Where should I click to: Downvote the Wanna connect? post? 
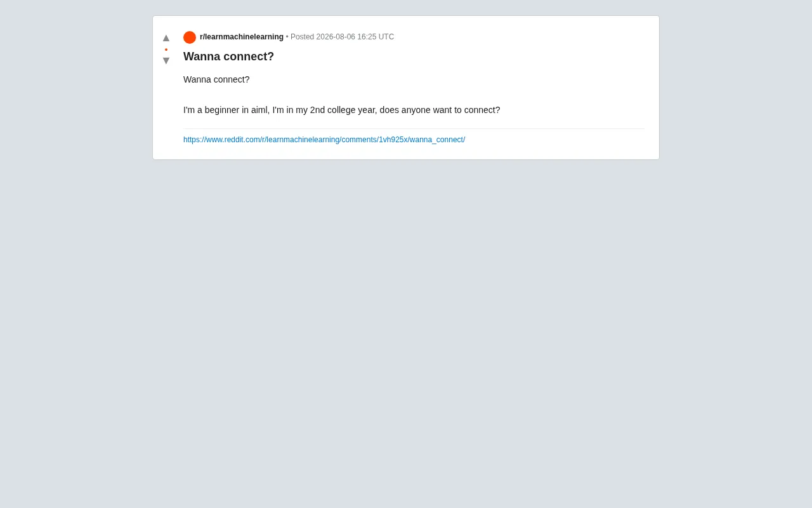click(166, 61)
